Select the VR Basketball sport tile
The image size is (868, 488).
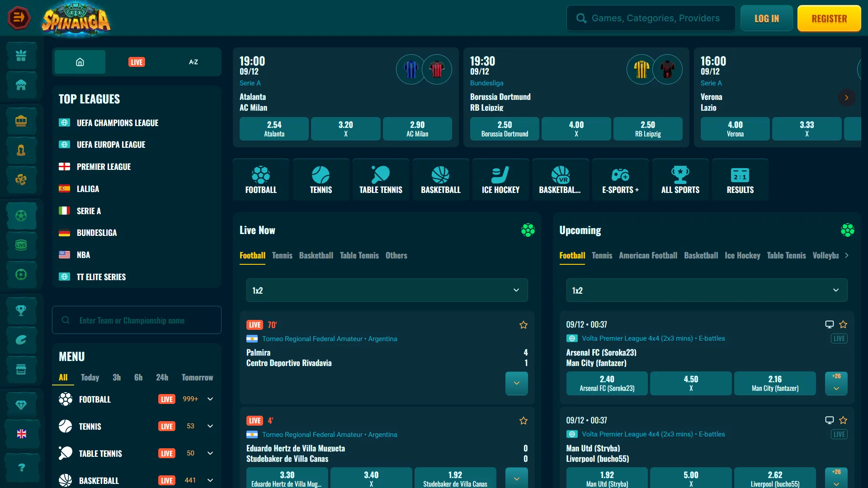click(561, 180)
